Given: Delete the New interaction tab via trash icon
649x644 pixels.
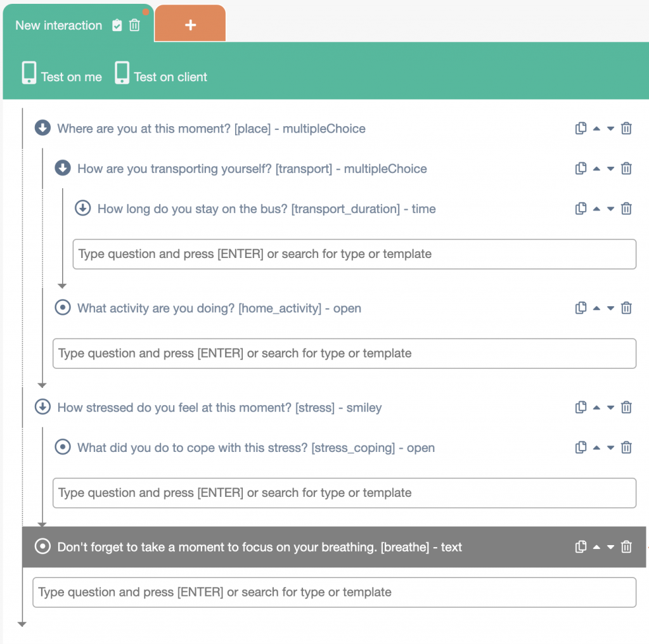Looking at the screenshot, I should 134,25.
